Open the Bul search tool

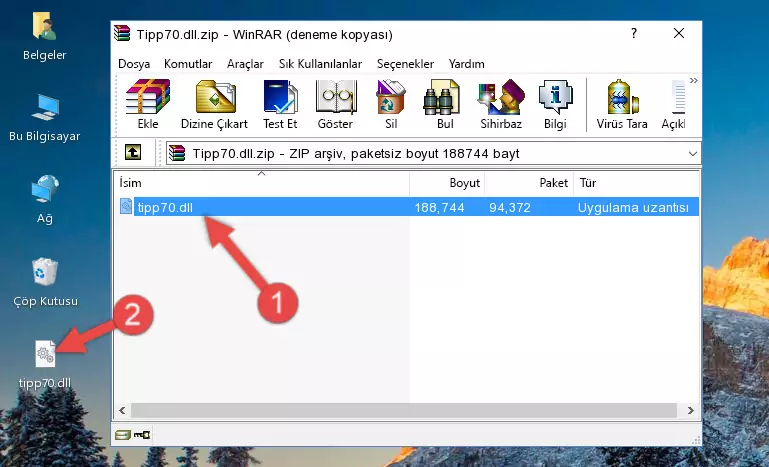[x=444, y=104]
